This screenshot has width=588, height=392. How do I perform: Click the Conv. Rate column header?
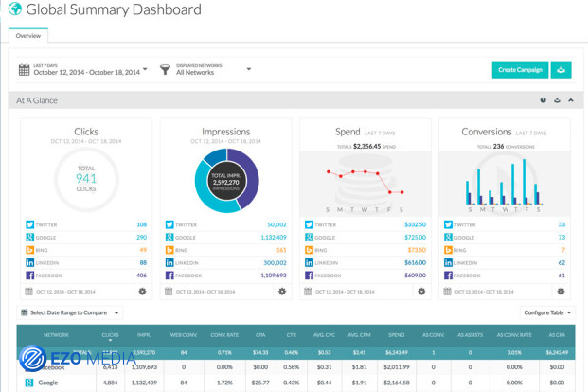click(224, 335)
